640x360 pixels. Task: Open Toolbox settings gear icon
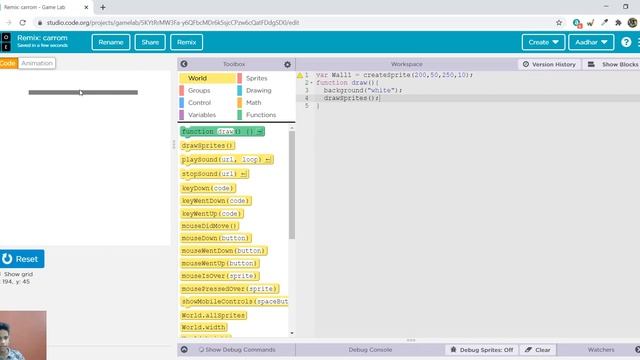287,64
